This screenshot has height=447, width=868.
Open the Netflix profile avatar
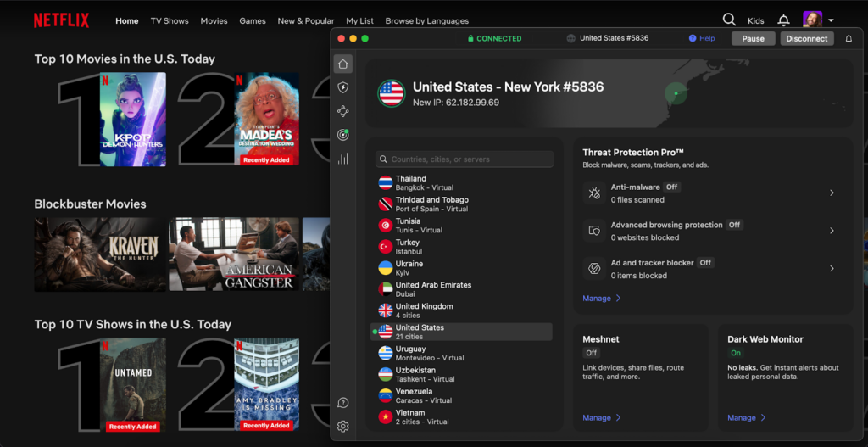(812, 20)
